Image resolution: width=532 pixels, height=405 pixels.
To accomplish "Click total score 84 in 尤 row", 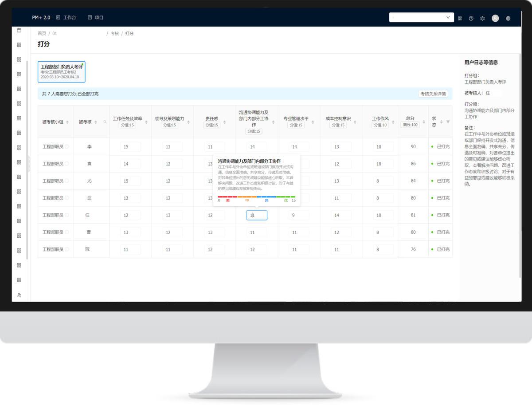I will (413, 181).
